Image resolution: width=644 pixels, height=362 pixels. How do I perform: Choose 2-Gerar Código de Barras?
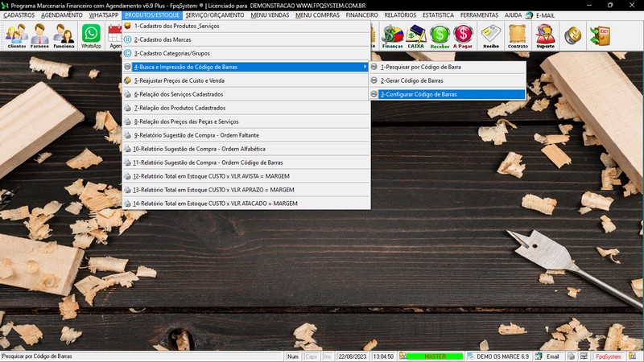click(448, 80)
